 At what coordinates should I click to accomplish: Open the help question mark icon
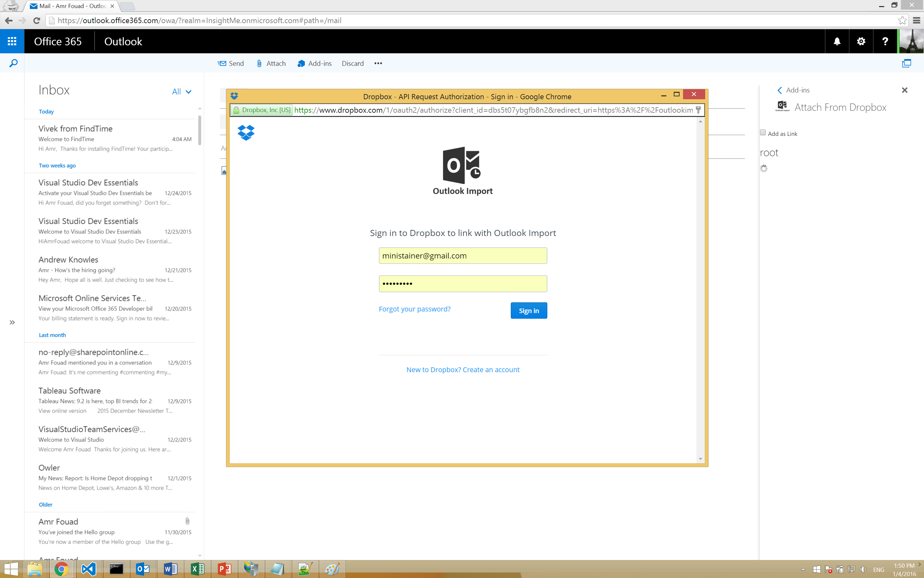point(885,41)
